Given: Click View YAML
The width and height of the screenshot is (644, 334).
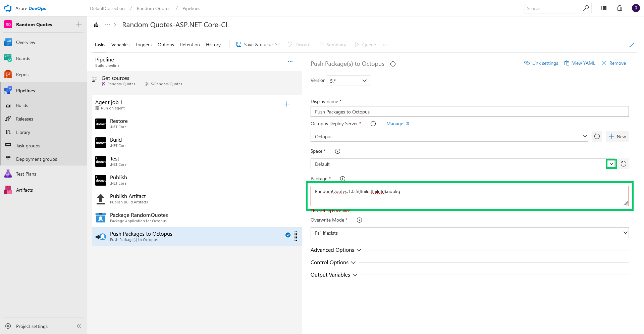Looking at the screenshot, I should click(x=580, y=63).
